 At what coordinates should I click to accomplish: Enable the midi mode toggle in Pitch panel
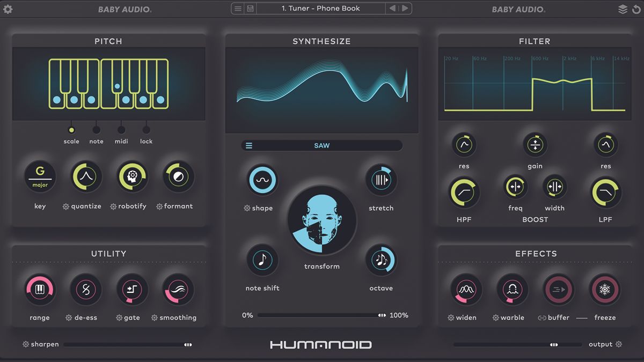(121, 129)
